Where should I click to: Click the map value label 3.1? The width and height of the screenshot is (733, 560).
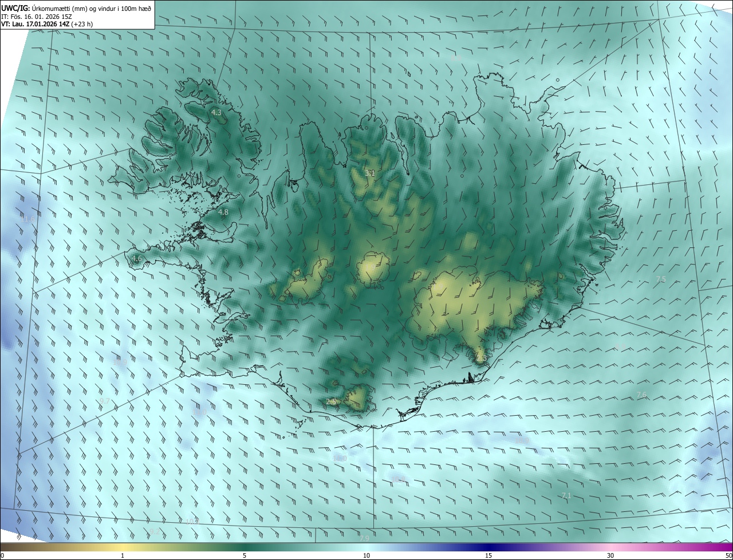pyautogui.click(x=370, y=173)
